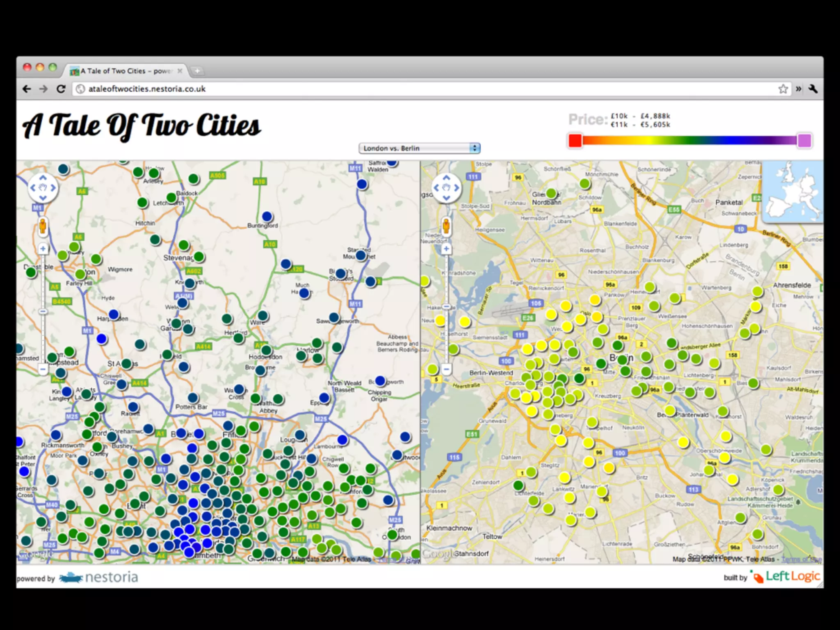Click the purple maximum price slider handle
840x630 pixels.
[x=804, y=140]
